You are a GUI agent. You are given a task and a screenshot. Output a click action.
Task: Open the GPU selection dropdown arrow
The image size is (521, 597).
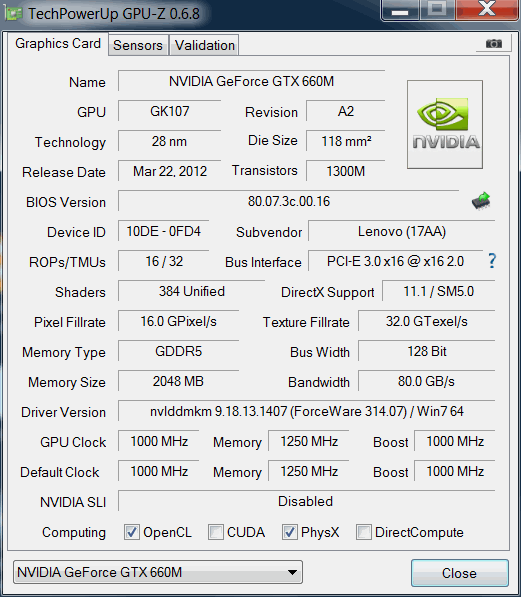point(292,572)
